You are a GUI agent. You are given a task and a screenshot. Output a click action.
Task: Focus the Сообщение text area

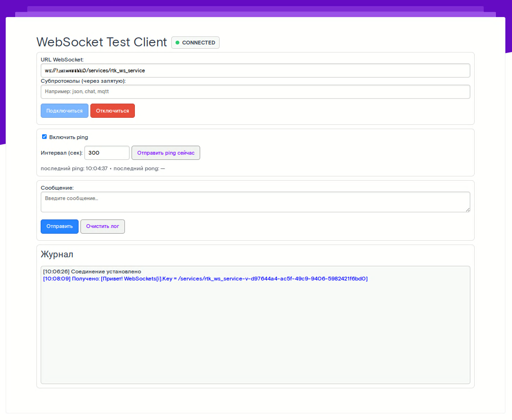(255, 202)
